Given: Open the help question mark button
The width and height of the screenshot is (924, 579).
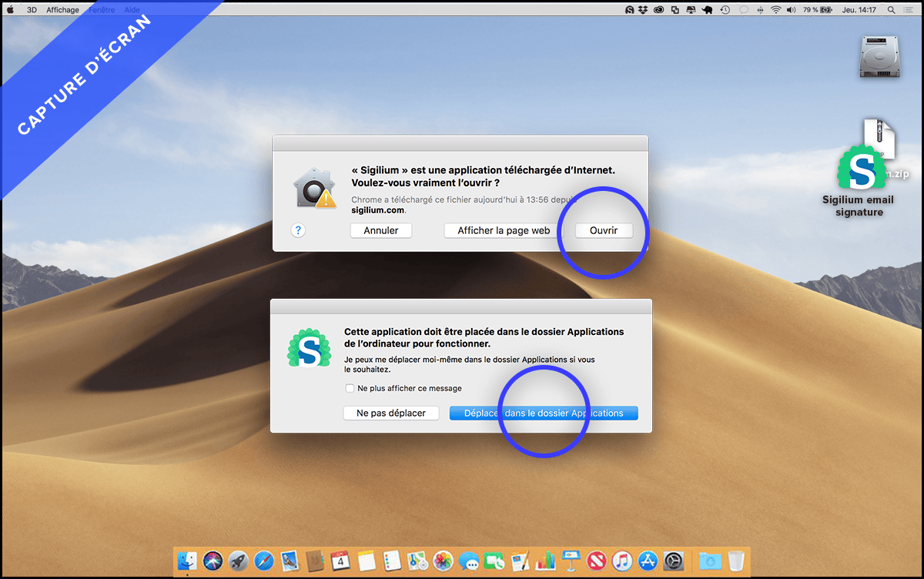Looking at the screenshot, I should click(299, 230).
